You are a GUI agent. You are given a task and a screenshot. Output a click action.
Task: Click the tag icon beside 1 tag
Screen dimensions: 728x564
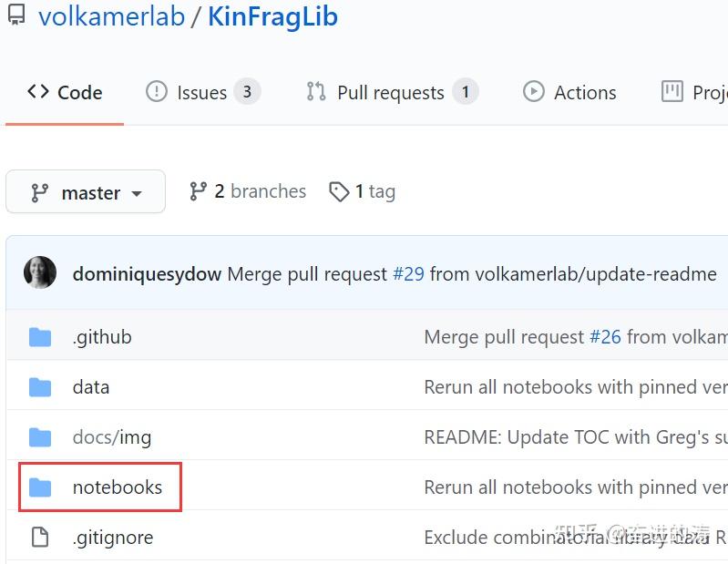point(339,191)
